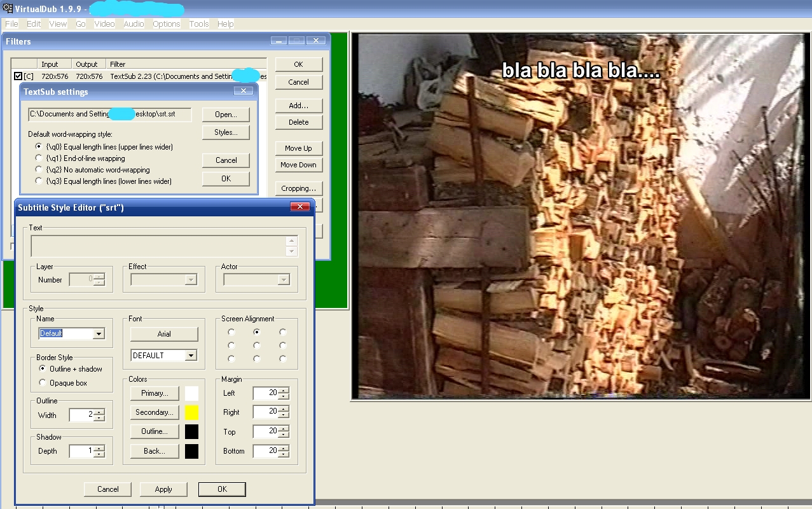Decrease the Shadow Depth stepper
This screenshot has height=509, width=812.
pos(100,454)
